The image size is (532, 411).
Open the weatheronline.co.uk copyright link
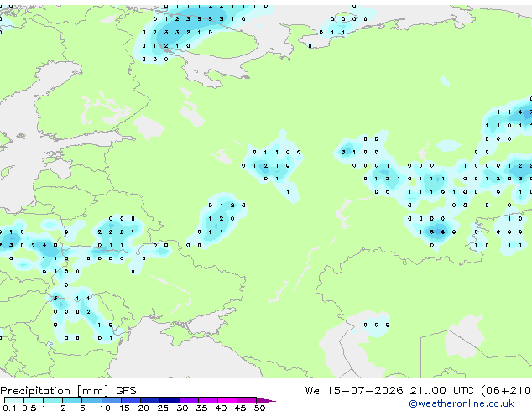click(462, 403)
